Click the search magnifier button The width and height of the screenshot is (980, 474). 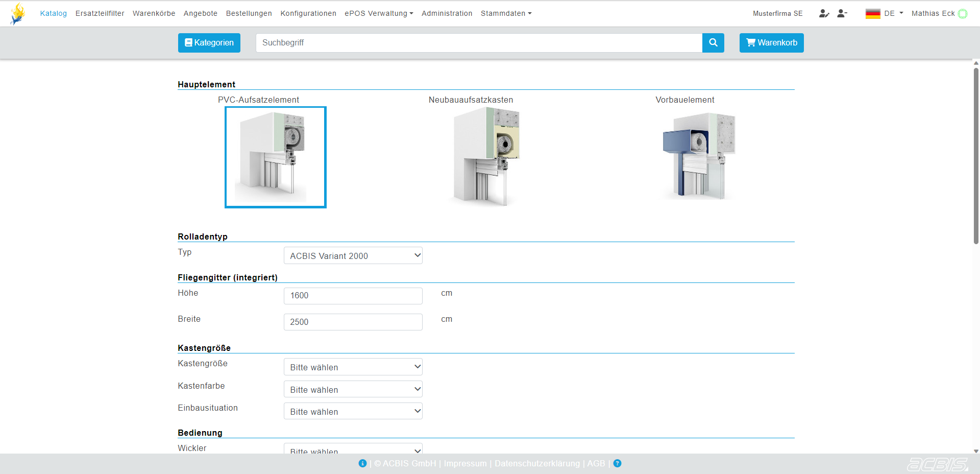pos(713,43)
